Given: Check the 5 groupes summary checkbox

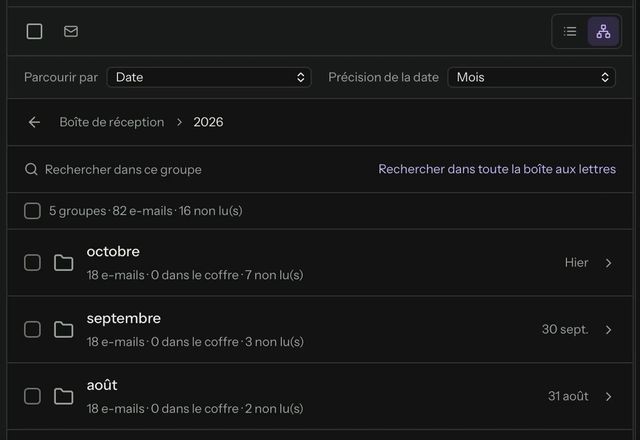Looking at the screenshot, I should pos(32,211).
